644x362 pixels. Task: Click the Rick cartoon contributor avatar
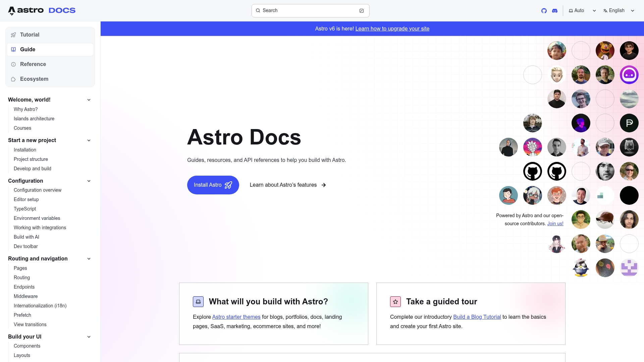pyautogui.click(x=533, y=147)
